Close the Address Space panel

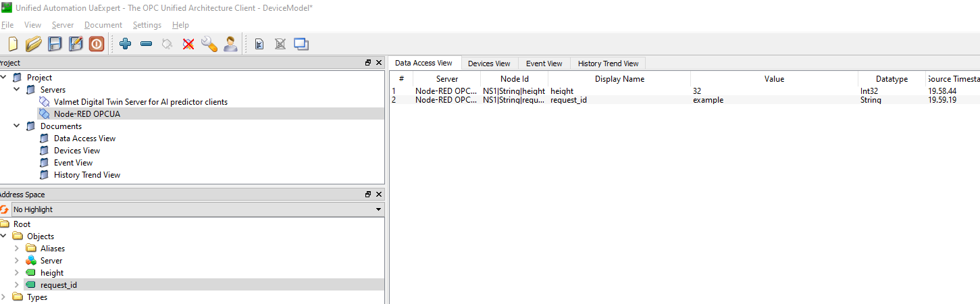(x=378, y=194)
